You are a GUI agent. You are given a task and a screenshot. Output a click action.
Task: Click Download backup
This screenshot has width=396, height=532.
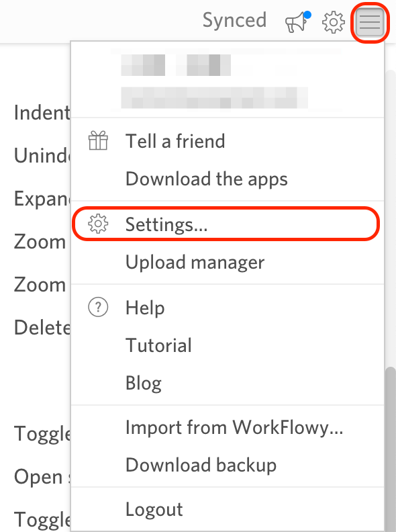201,465
